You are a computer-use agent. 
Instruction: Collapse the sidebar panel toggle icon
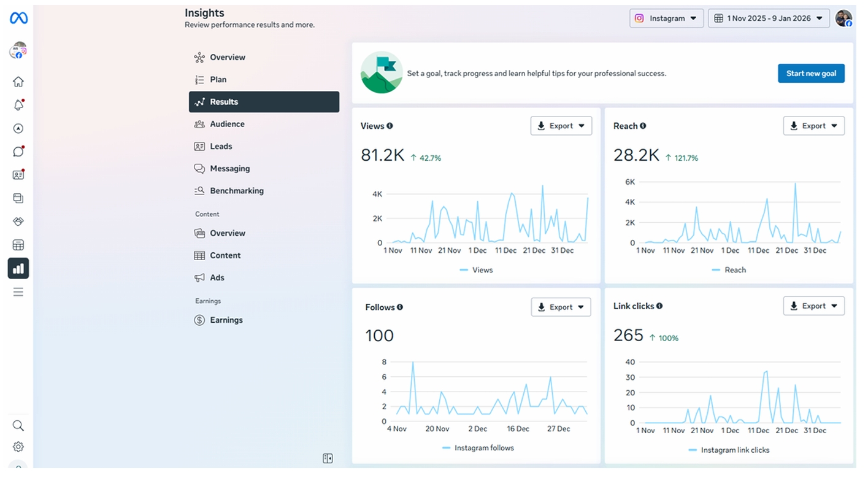pyautogui.click(x=328, y=458)
